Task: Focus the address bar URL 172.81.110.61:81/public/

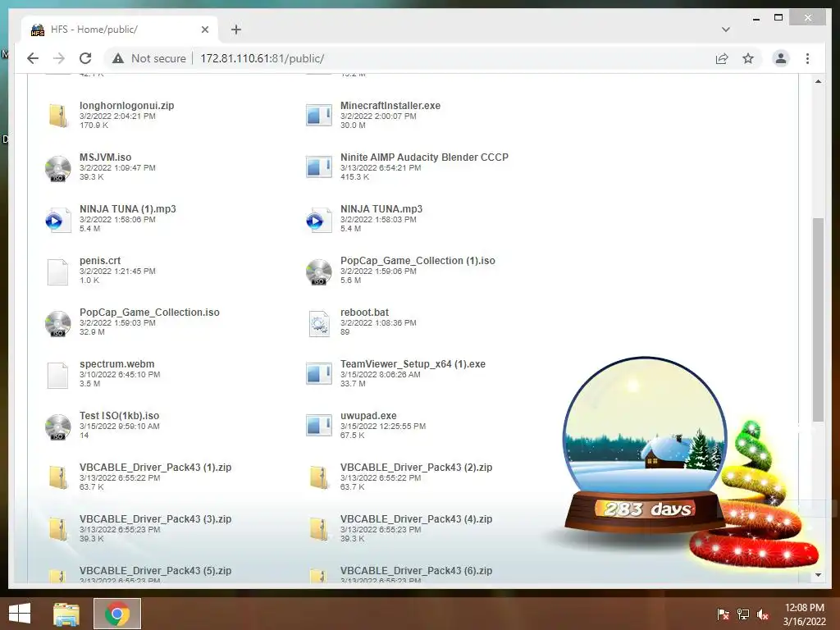Action: 262,58
